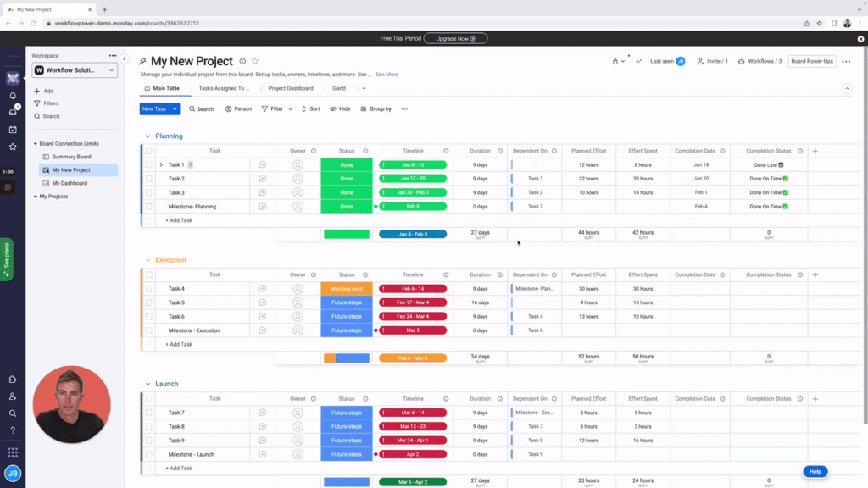Click the Help button

click(x=815, y=471)
